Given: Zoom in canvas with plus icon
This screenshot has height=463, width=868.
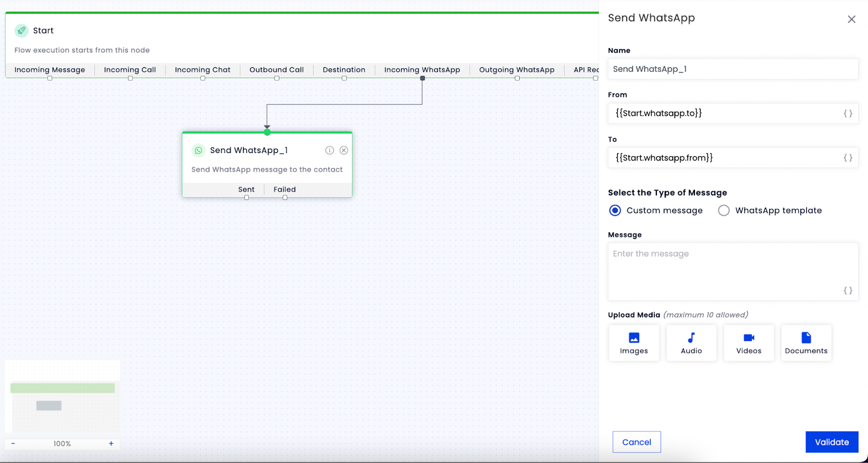Looking at the screenshot, I should [111, 443].
